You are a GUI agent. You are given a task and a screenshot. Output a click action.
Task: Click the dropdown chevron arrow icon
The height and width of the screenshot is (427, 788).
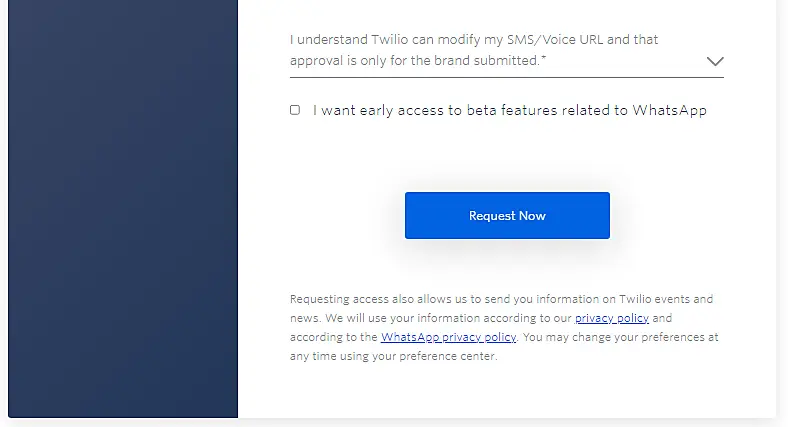tap(714, 61)
